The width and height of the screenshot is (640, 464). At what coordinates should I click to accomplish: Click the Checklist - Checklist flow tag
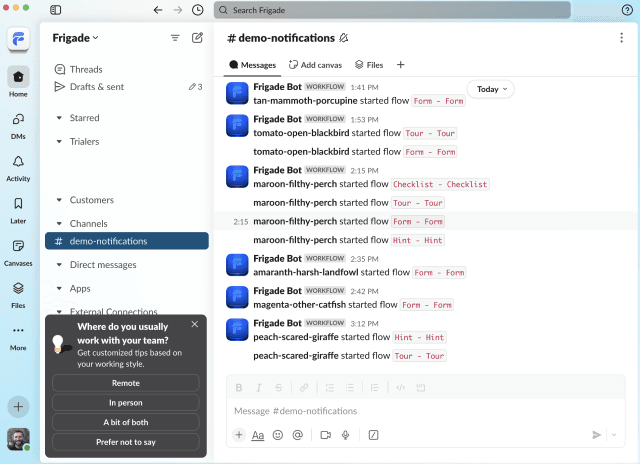tap(440, 184)
